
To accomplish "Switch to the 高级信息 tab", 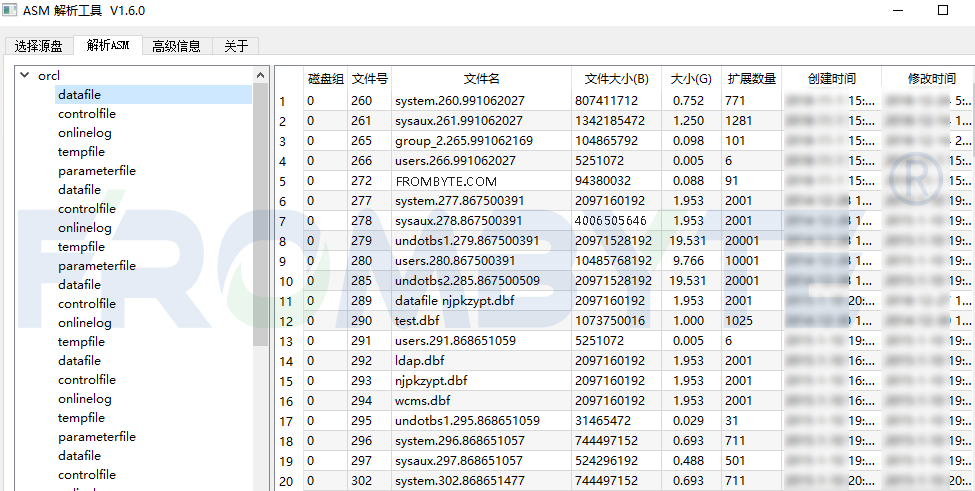I will (177, 45).
